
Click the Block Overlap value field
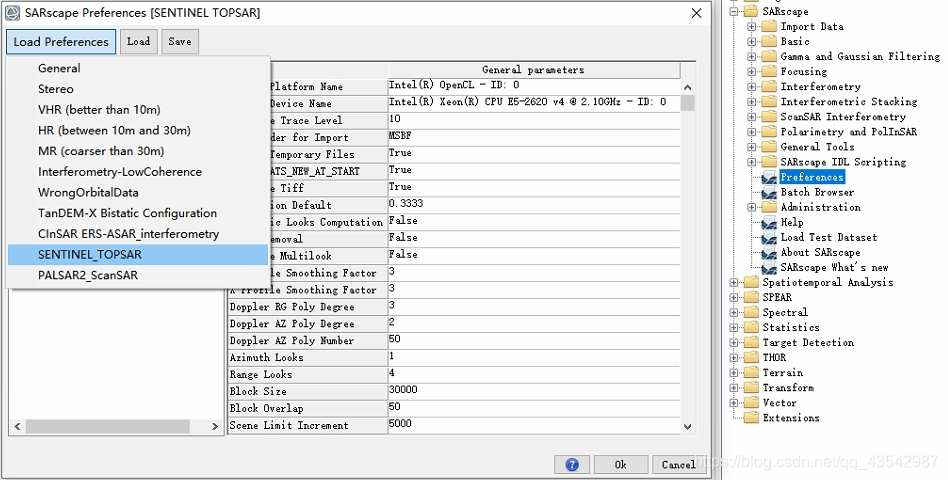click(534, 407)
